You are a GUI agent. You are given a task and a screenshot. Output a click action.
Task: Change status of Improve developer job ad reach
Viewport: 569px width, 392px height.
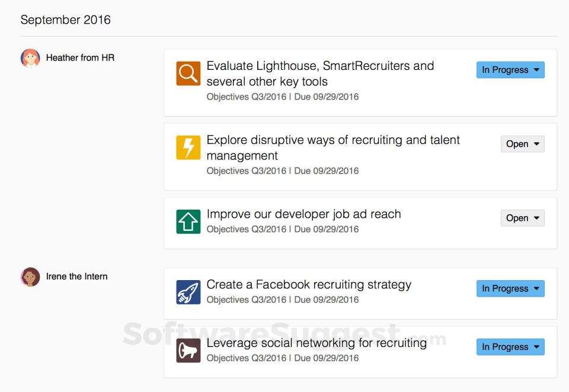[522, 218]
